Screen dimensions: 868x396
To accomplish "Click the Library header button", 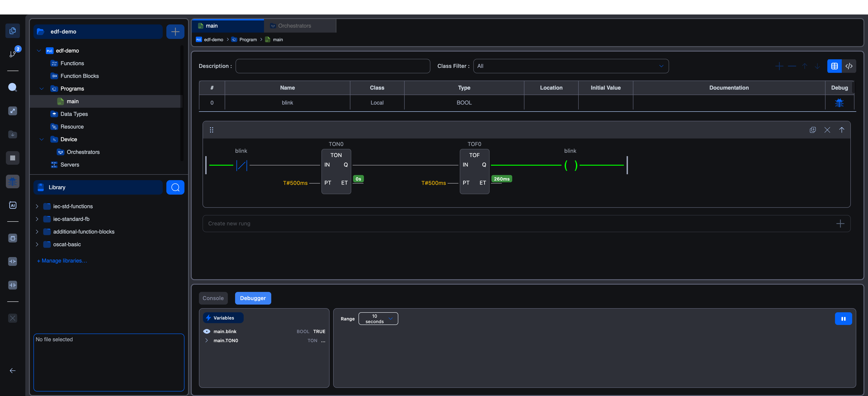I will 98,187.
